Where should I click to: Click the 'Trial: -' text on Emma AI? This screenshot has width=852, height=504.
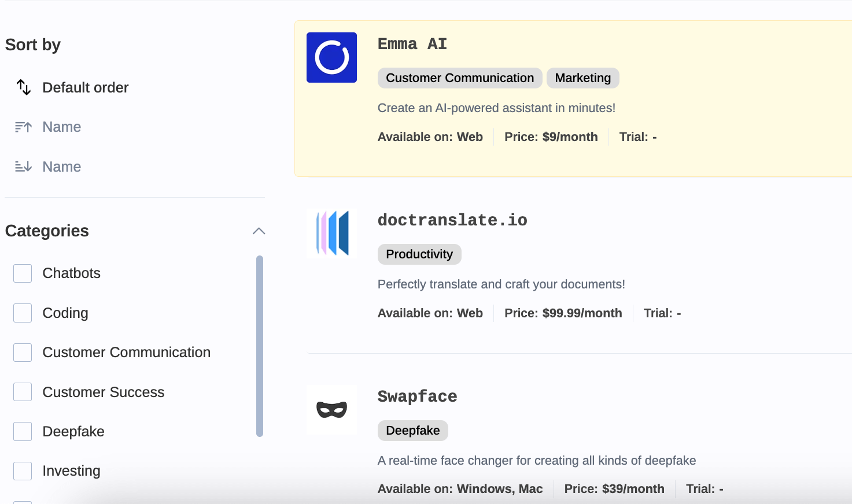[638, 137]
